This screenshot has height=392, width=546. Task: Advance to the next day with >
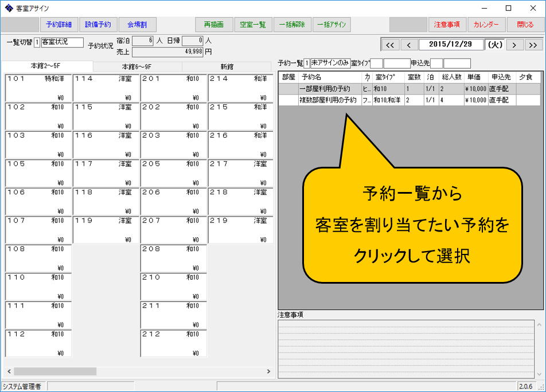pos(514,45)
